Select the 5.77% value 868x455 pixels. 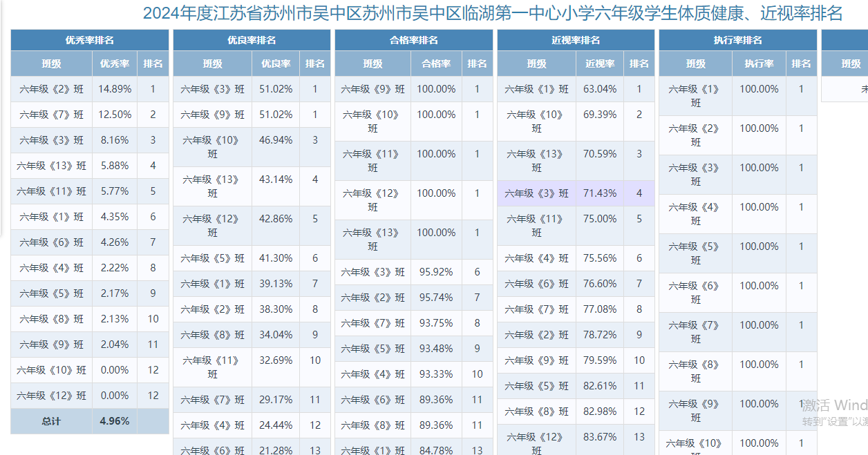tap(115, 191)
